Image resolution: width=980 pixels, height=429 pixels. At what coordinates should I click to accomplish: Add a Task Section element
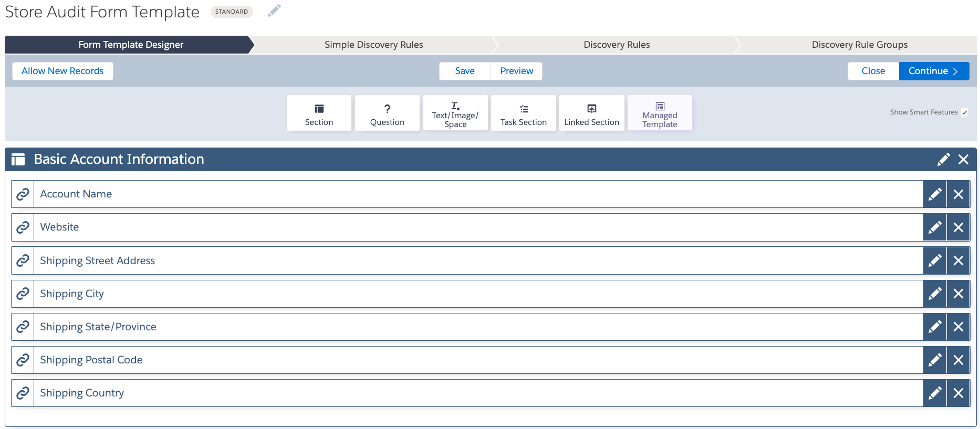(x=524, y=113)
